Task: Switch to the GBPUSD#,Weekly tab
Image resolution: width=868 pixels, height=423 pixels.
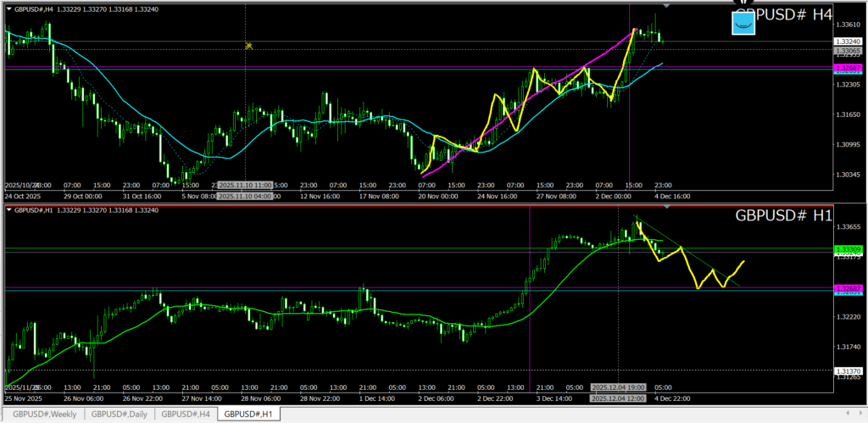Action: [x=43, y=414]
